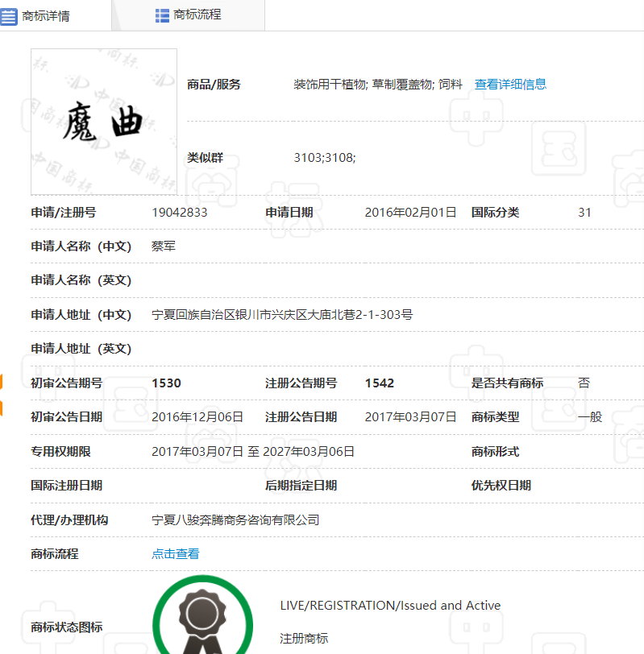Click the international class value 31
Image resolution: width=644 pixels, height=654 pixels.
coord(584,213)
